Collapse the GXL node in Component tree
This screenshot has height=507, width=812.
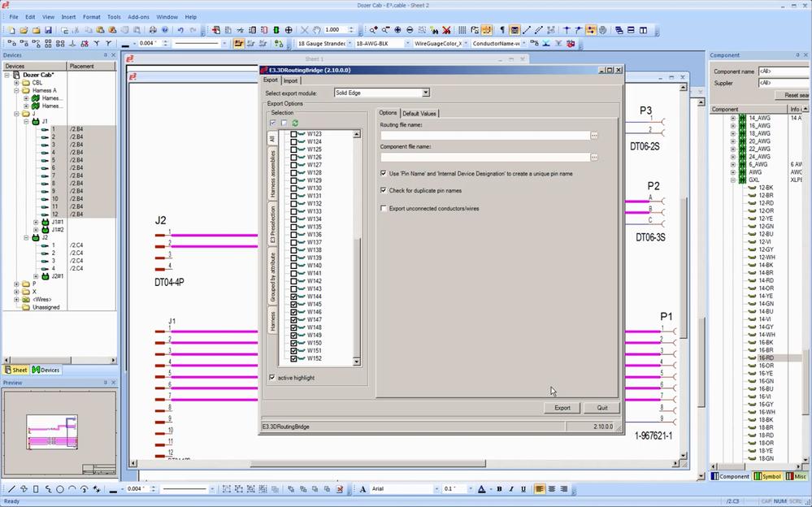click(733, 180)
